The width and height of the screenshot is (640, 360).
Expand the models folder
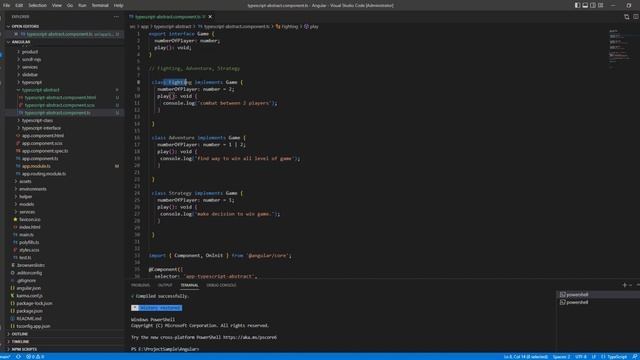[27, 204]
